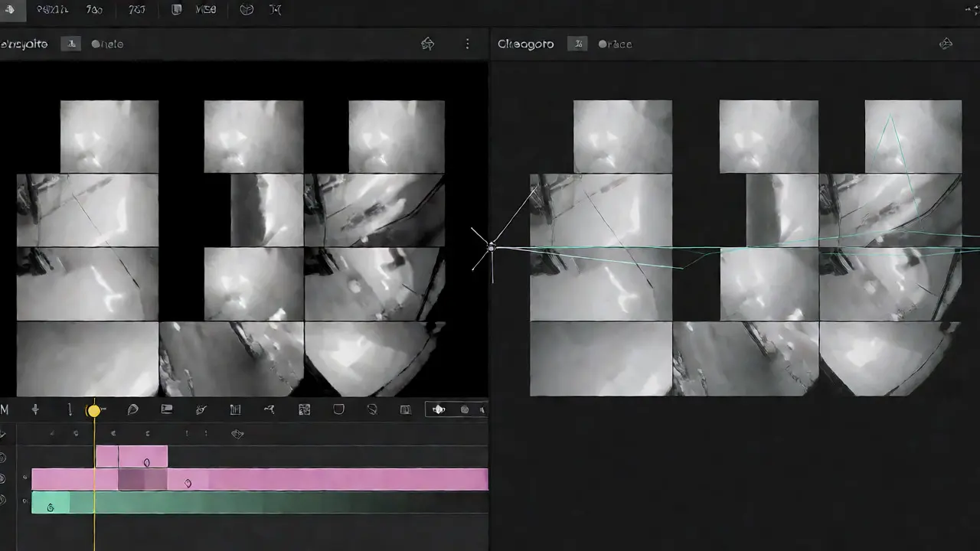Screen dimensions: 980x551
Task: Select the green clip on the bottom track
Action: [x=260, y=502]
